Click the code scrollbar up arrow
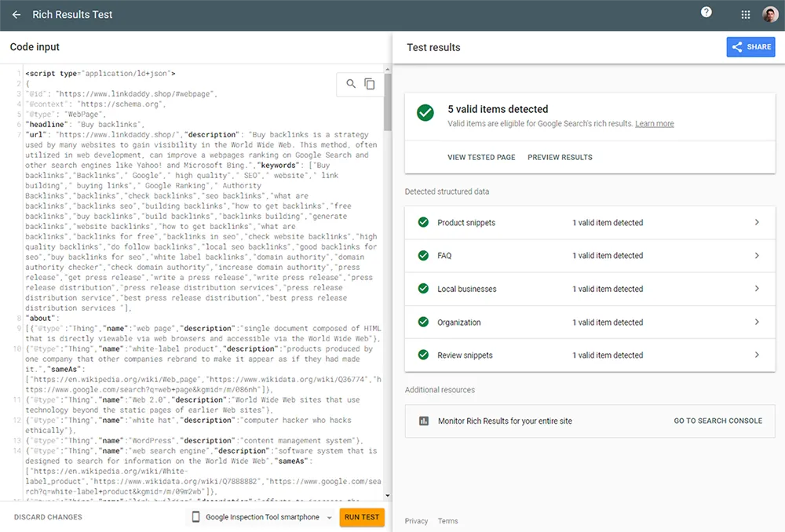This screenshot has width=785, height=532. click(x=388, y=70)
